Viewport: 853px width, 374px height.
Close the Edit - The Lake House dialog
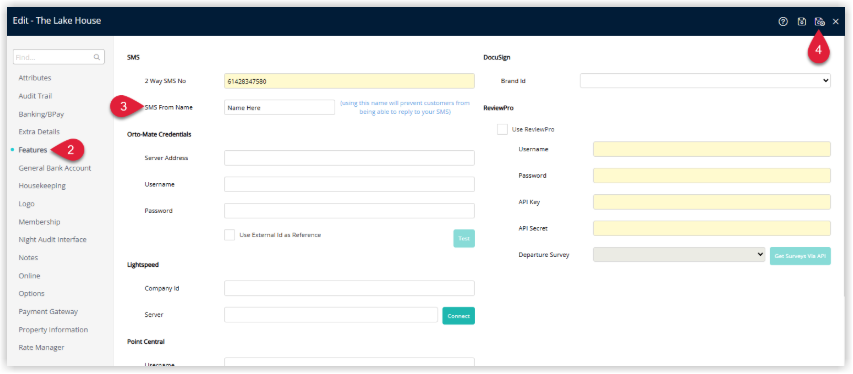pos(836,22)
